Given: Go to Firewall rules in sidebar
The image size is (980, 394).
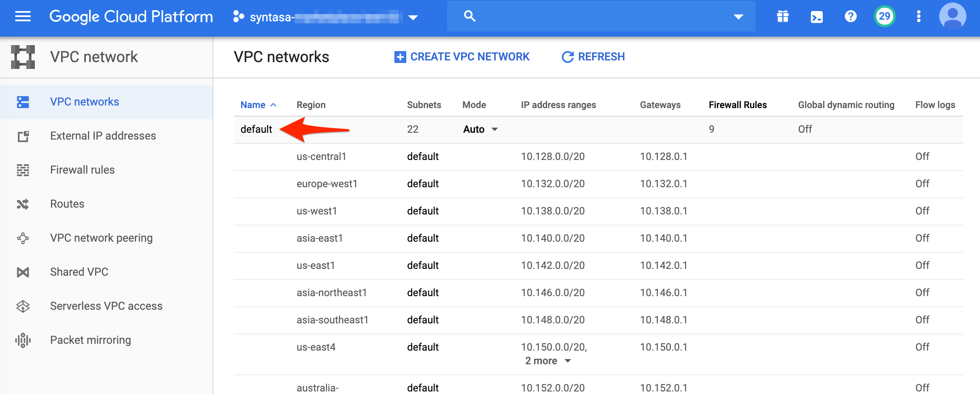Looking at the screenshot, I should pos(82,170).
